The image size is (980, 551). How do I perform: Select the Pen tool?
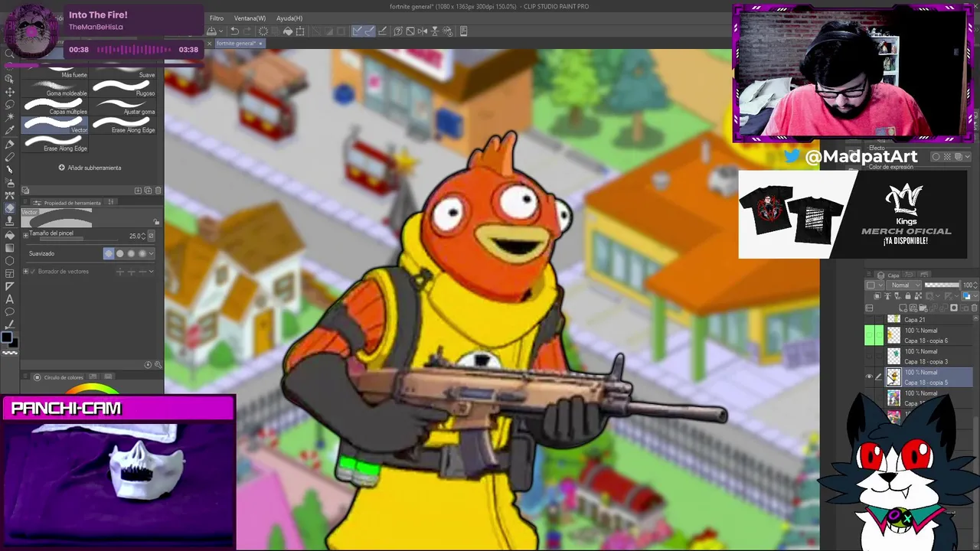pos(10,144)
